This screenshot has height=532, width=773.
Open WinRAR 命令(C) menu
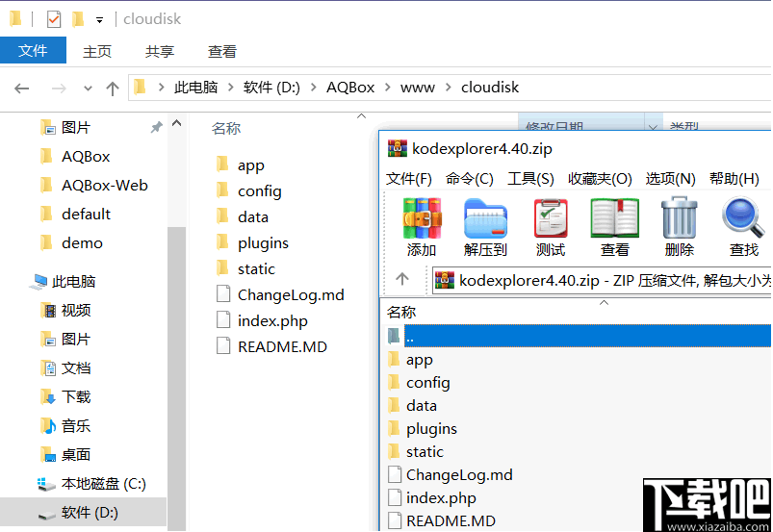pyautogui.click(x=470, y=178)
